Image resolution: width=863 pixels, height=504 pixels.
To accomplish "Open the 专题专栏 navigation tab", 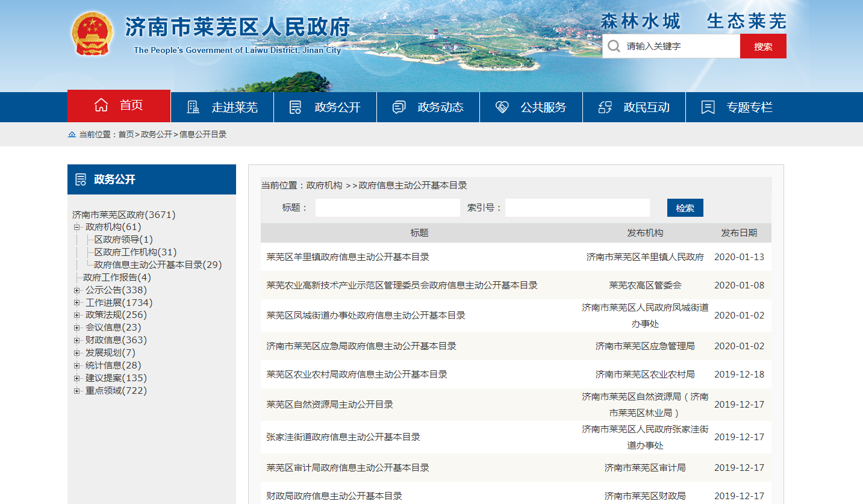I will pos(737,107).
